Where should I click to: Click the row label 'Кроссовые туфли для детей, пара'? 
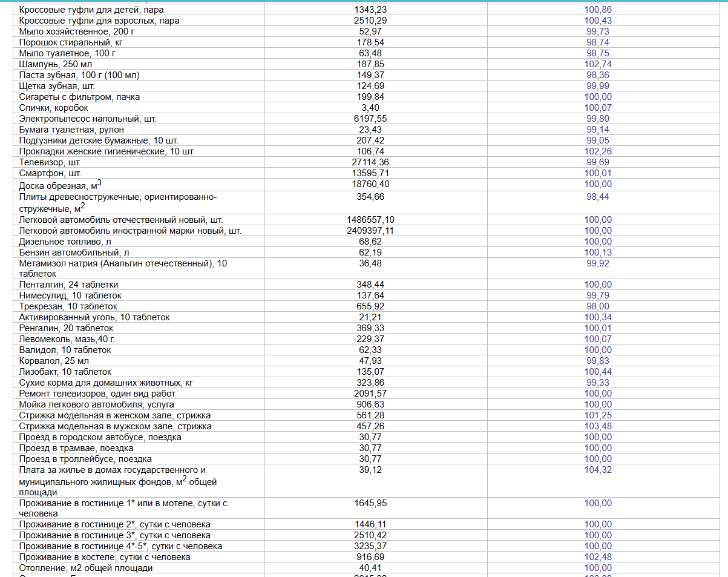pos(91,10)
